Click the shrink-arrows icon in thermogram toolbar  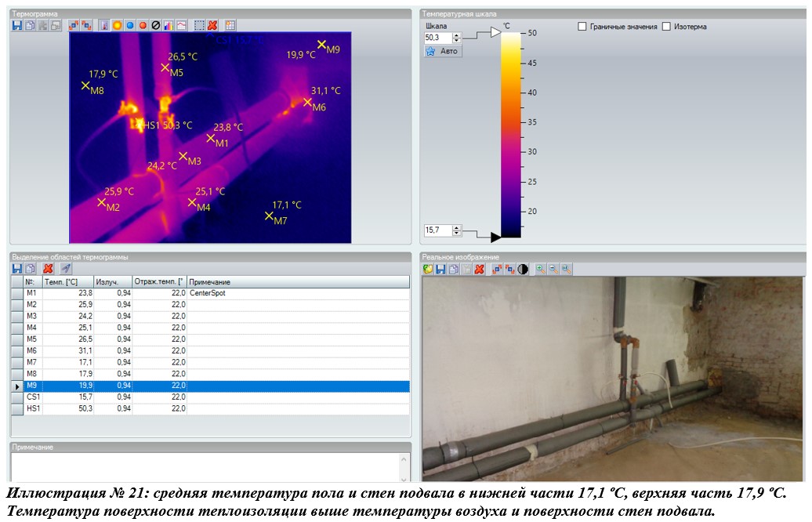click(86, 25)
